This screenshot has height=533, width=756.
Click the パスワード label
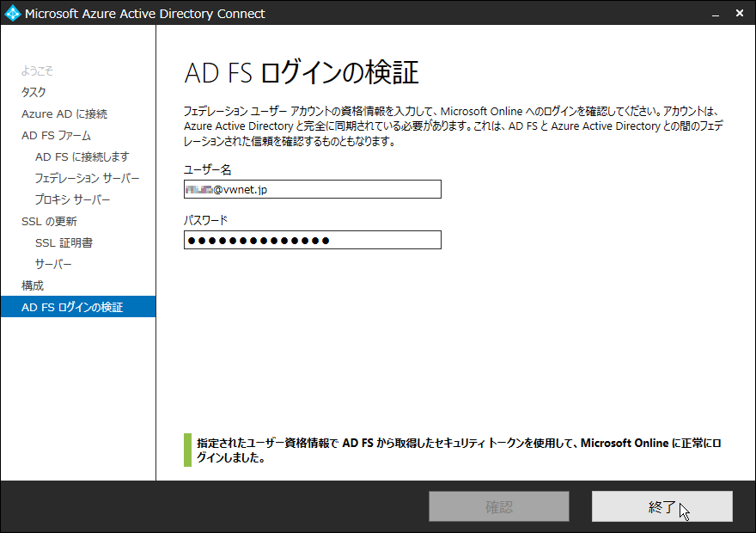tap(205, 220)
